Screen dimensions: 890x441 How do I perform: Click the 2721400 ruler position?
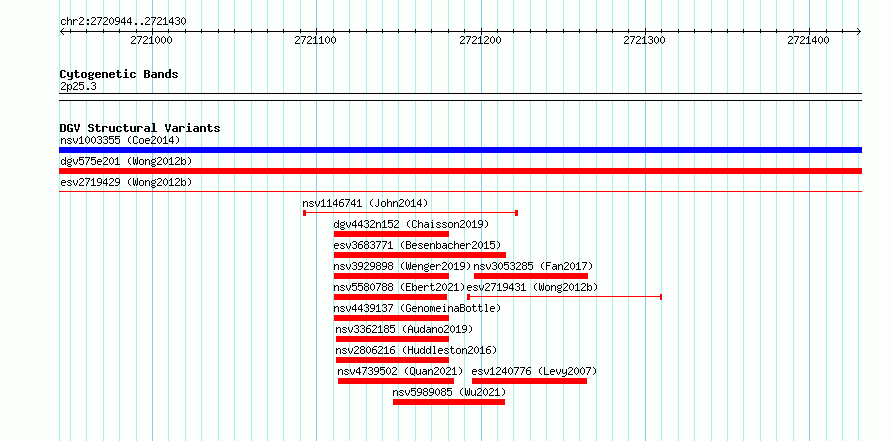(x=808, y=40)
